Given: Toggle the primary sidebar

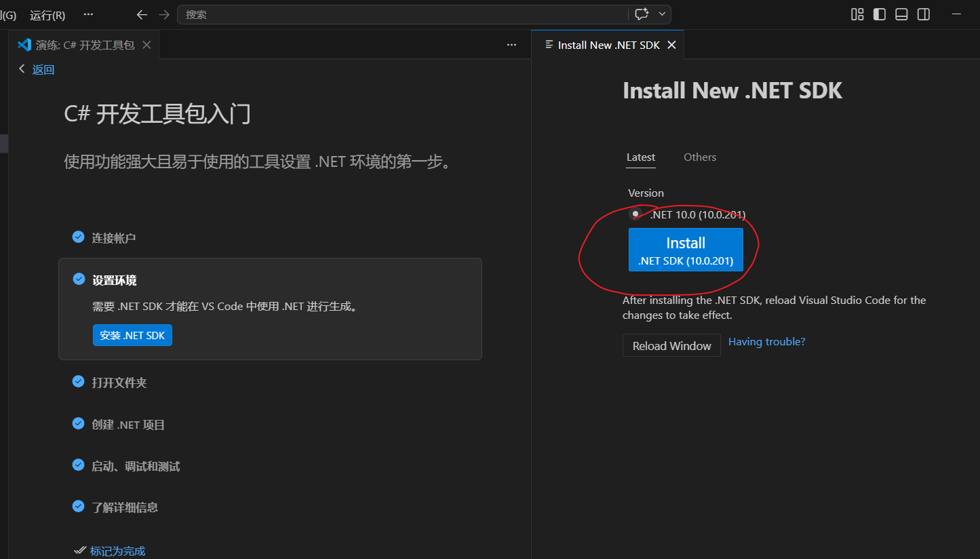Looking at the screenshot, I should tap(880, 14).
